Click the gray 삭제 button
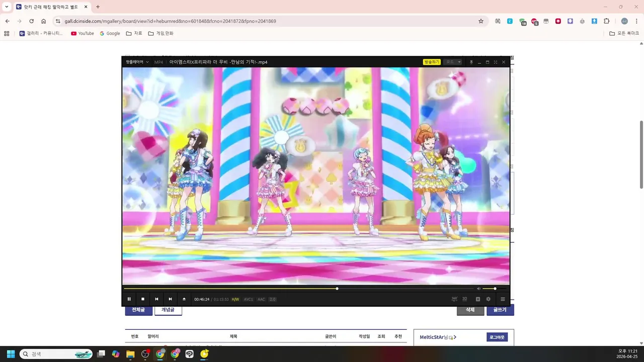The height and width of the screenshot is (362, 644). tap(470, 310)
